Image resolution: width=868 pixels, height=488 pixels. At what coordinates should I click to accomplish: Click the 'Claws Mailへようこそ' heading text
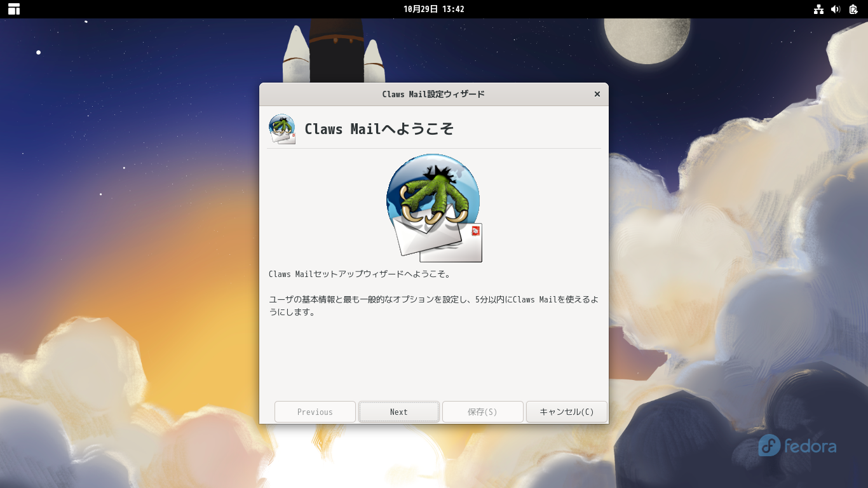(x=379, y=129)
